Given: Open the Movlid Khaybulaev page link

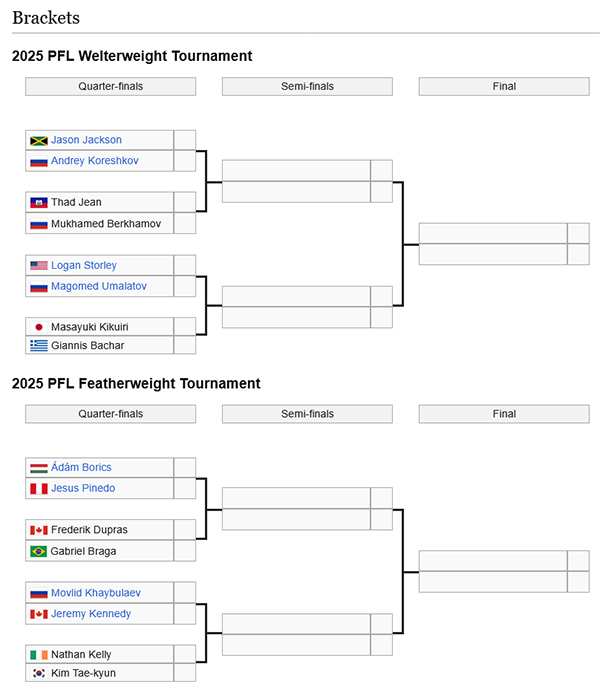Looking at the screenshot, I should coord(96,593).
